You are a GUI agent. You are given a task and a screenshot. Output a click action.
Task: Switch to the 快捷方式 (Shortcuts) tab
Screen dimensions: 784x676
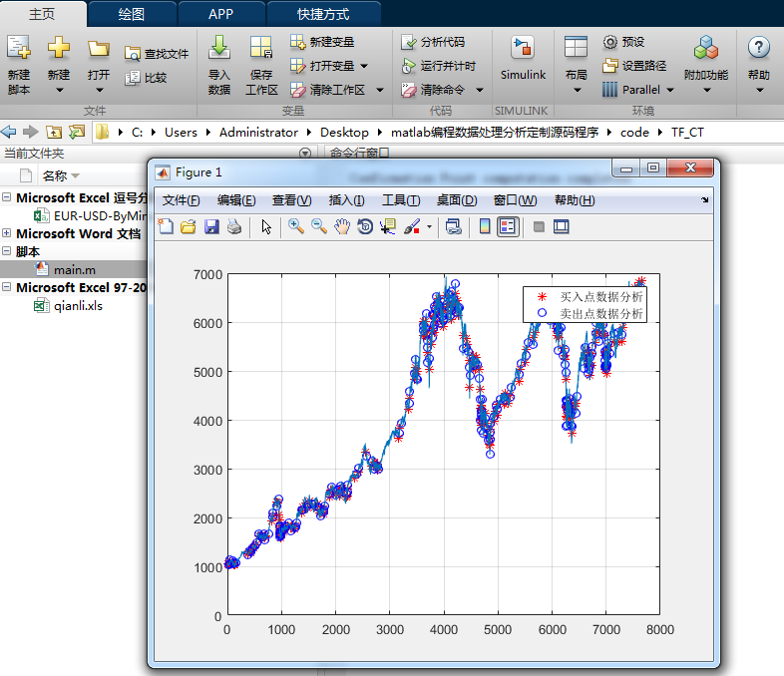pyautogui.click(x=323, y=14)
